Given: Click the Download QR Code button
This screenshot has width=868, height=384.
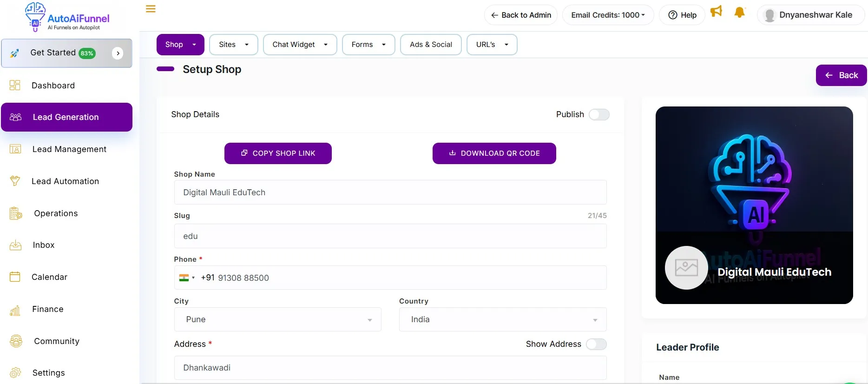Looking at the screenshot, I should [494, 153].
